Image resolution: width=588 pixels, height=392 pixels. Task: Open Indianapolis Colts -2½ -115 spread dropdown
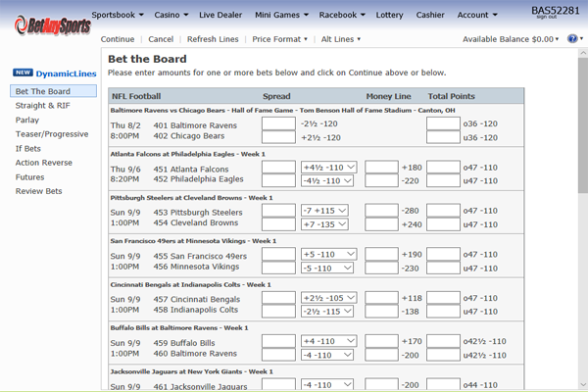[x=327, y=312]
